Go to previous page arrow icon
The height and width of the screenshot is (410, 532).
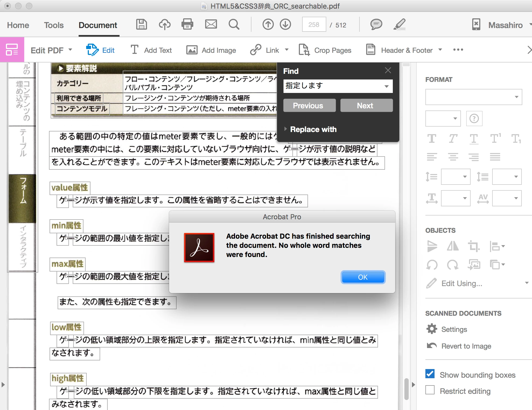click(268, 25)
